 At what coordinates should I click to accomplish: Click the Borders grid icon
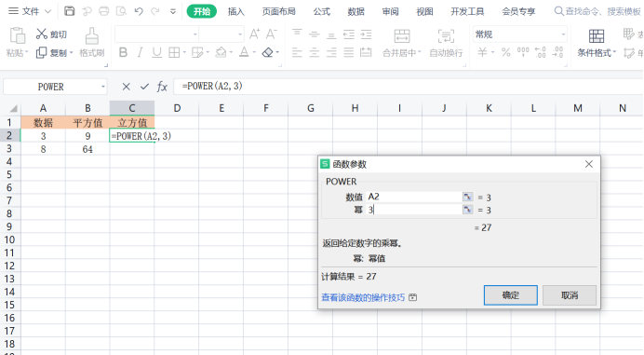pos(174,52)
